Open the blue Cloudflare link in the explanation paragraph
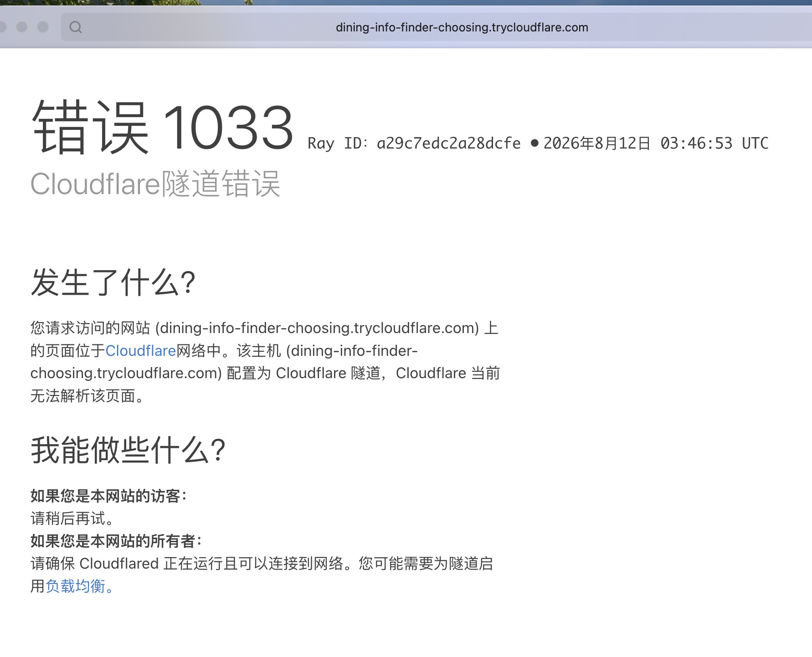 coord(140,350)
